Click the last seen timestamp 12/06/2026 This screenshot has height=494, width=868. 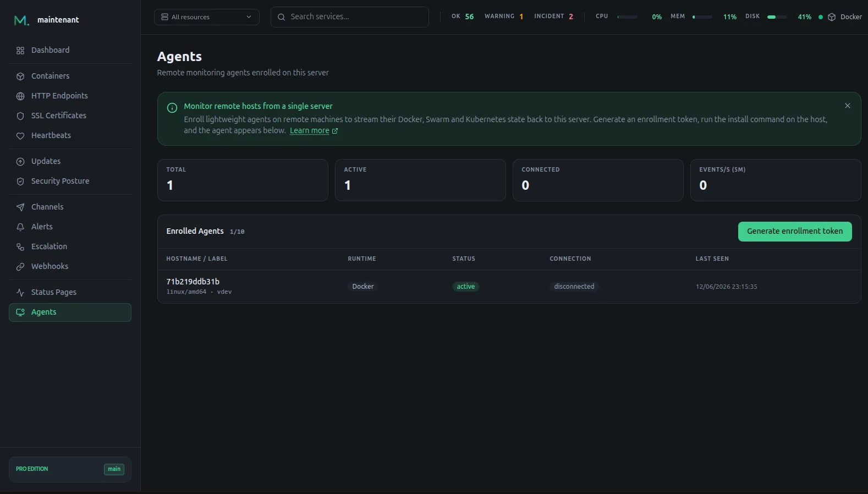727,287
